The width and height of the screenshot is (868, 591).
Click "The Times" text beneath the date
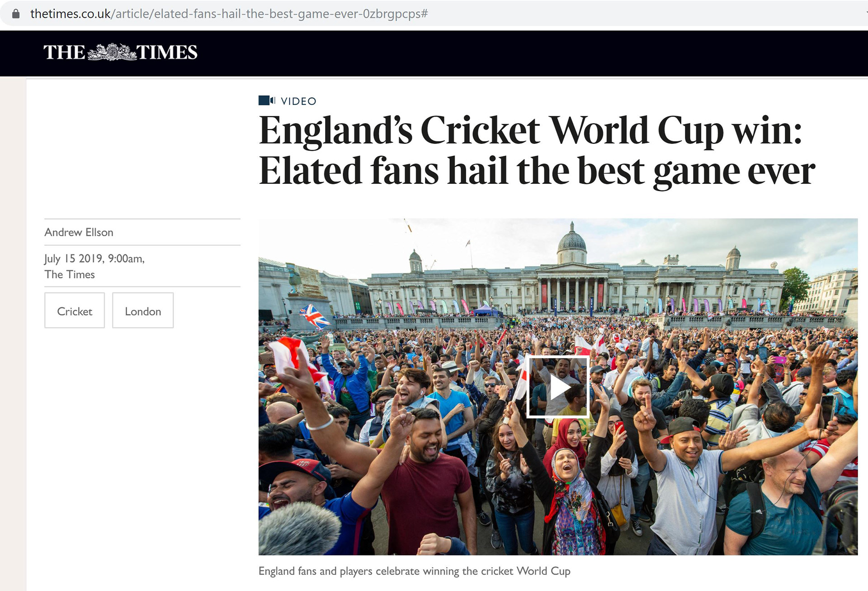(x=70, y=274)
